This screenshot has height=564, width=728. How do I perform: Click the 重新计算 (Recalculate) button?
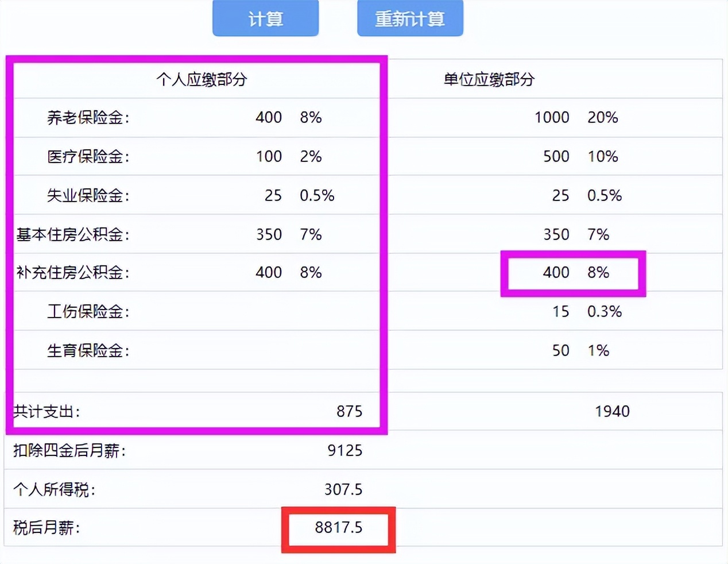(x=410, y=18)
